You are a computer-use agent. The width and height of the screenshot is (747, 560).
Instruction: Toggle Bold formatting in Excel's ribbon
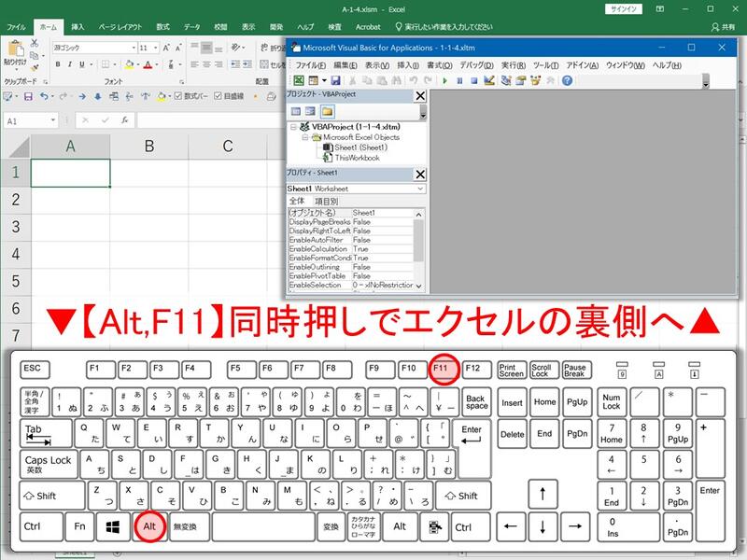click(58, 64)
